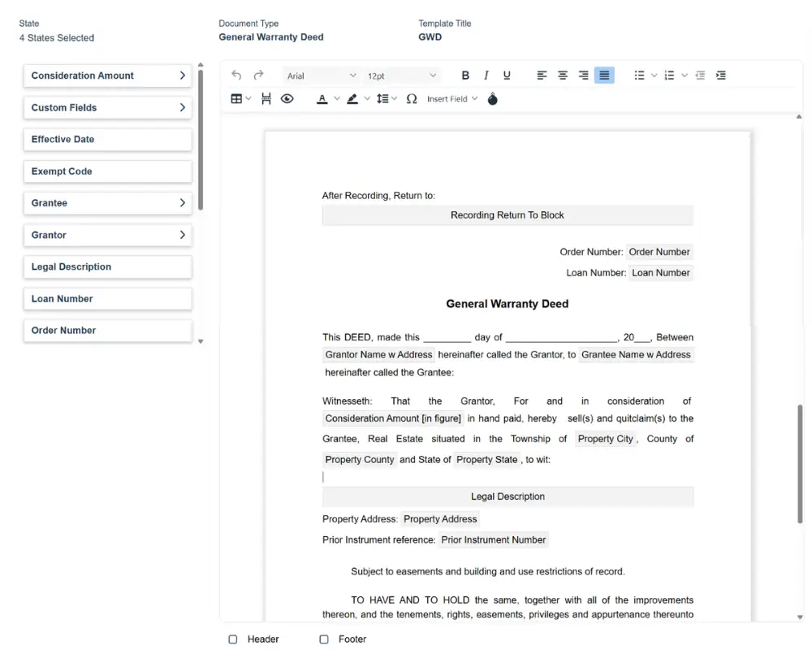This screenshot has height=650, width=812.
Task: Decrease indent of paragraph
Action: (x=700, y=76)
